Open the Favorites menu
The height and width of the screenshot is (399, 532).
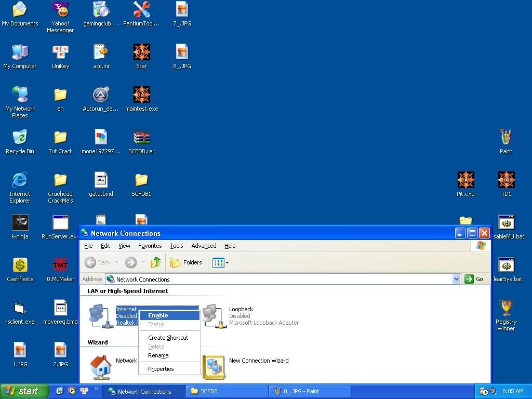[150, 246]
